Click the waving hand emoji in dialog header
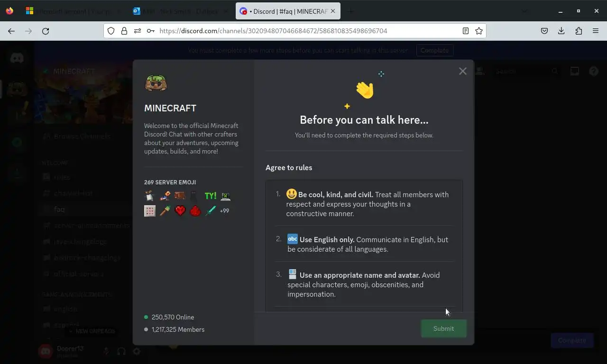 click(x=365, y=90)
